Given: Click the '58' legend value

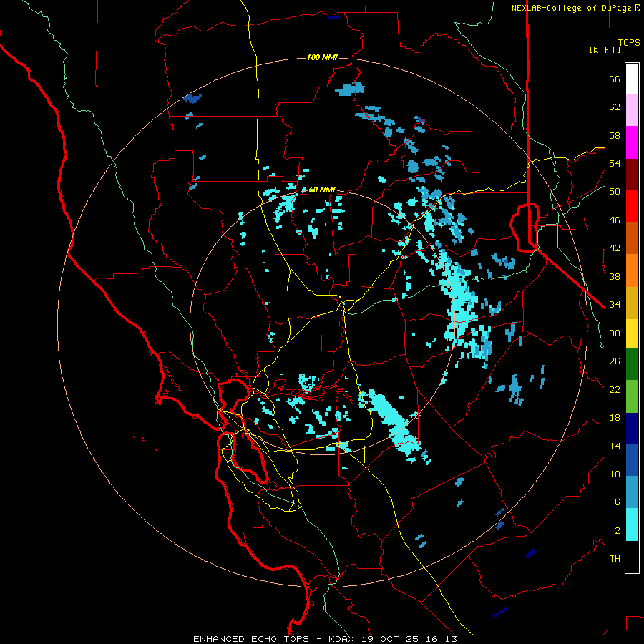Looking at the screenshot, I should click(615, 135).
